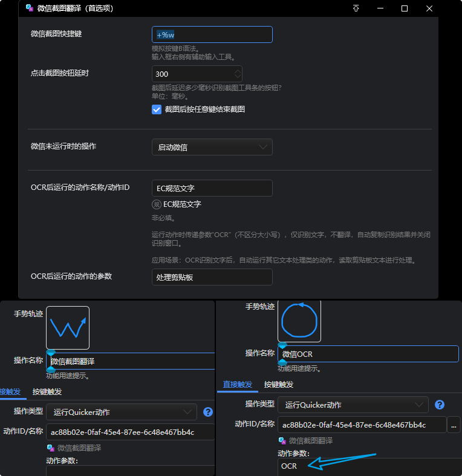Click the OCR后运行的动作名称 field EC规范文字
Viewport: 462px width, 476px height.
212,188
